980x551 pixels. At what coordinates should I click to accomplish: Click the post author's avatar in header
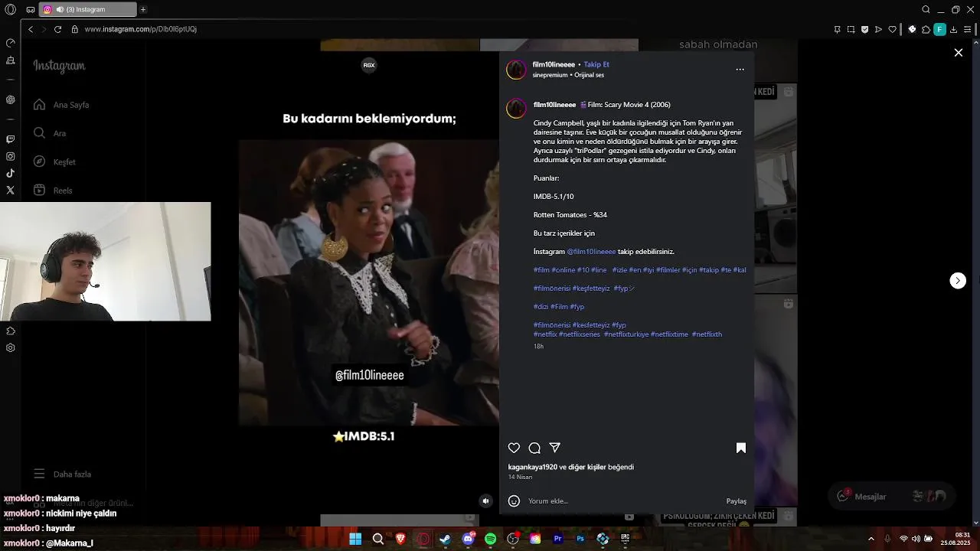point(516,70)
